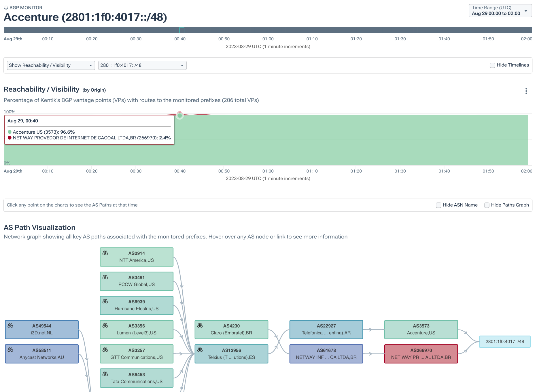This screenshot has height=392, width=537.
Task: Click binoculars icon on AS4230 node
Action: coord(200,325)
